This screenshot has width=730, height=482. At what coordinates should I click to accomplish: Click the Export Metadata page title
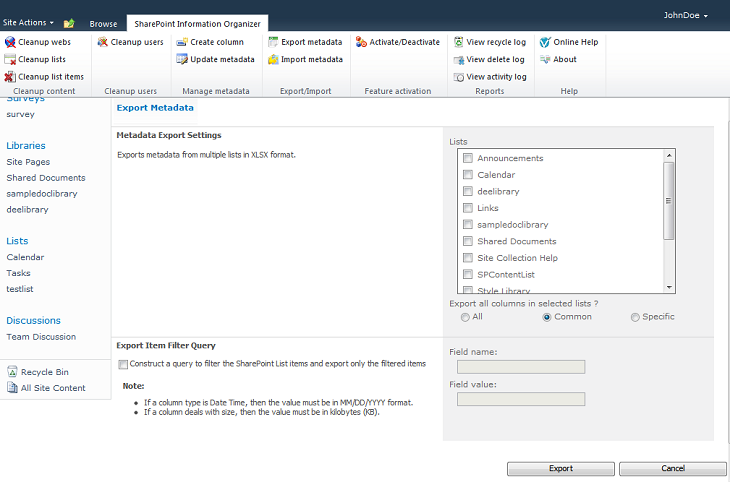point(155,108)
